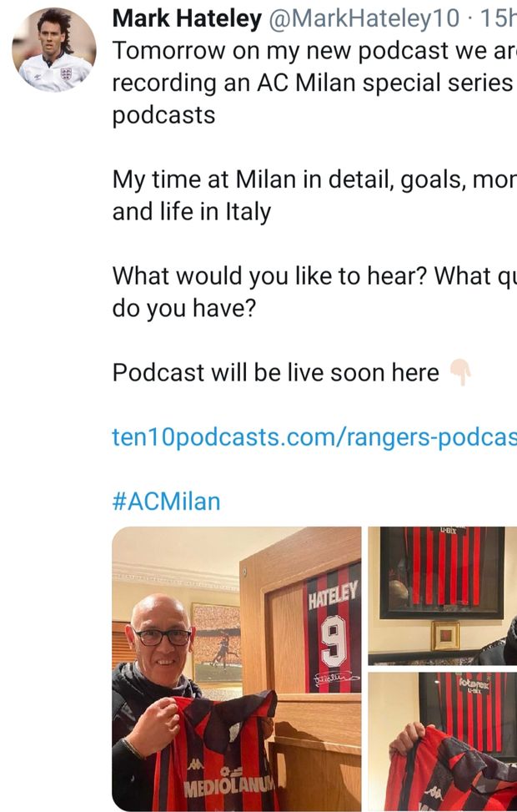
Task: Open top-right framed Milan shirt photo
Action: point(443,596)
